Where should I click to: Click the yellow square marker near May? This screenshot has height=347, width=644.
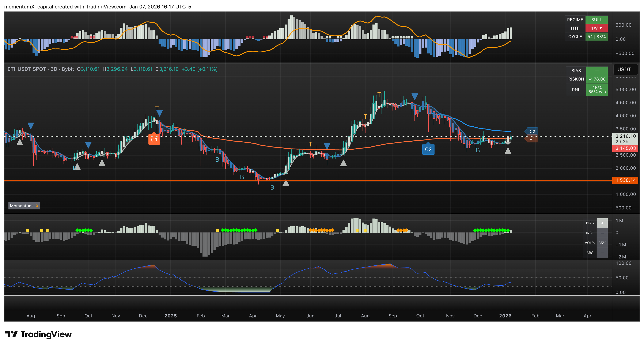[277, 230]
